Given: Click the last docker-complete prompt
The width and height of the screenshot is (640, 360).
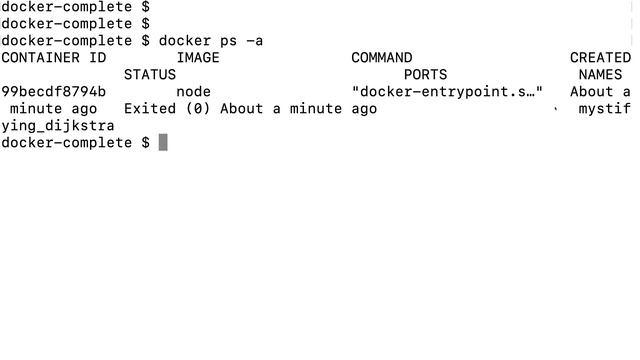Looking at the screenshot, I should [x=76, y=143].
